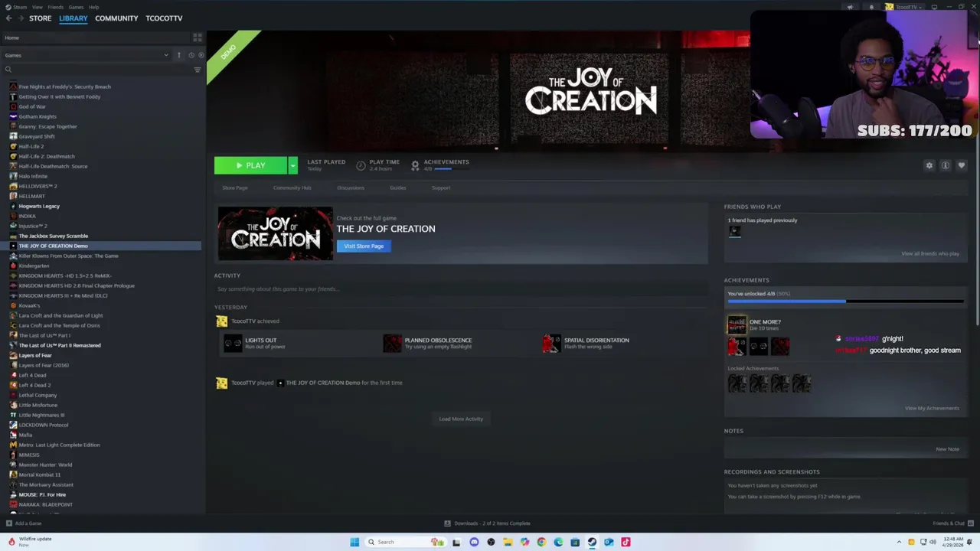Click View My Achievements
The width and height of the screenshot is (980, 551).
[932, 408]
